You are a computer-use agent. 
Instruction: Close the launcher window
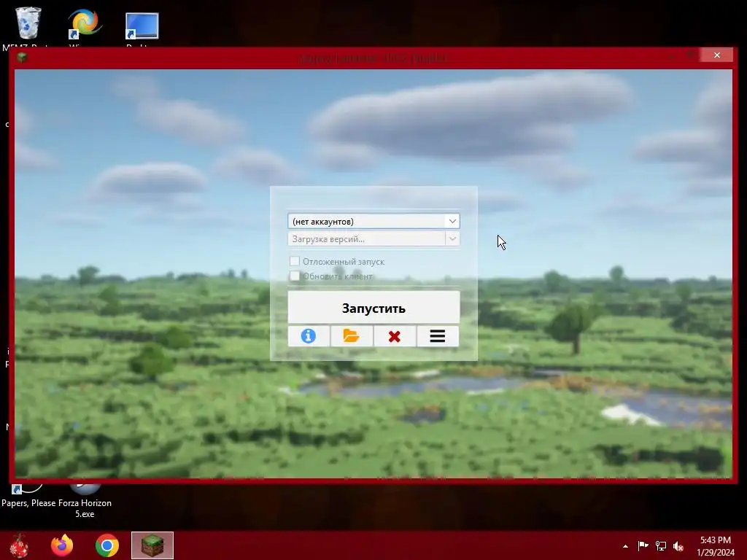click(x=716, y=55)
